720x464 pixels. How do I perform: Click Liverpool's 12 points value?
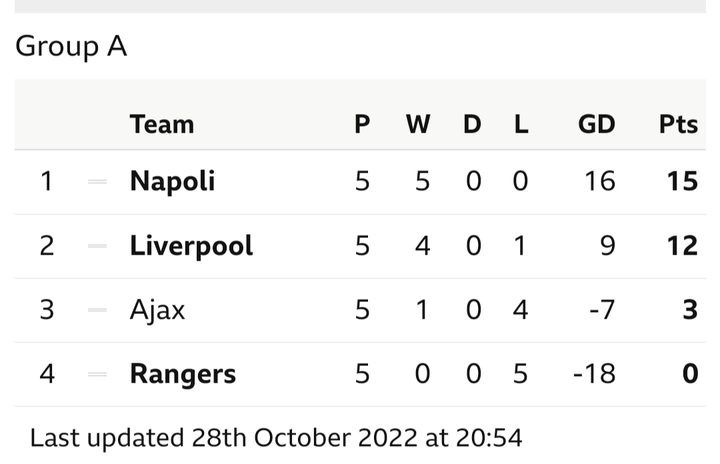tap(682, 245)
